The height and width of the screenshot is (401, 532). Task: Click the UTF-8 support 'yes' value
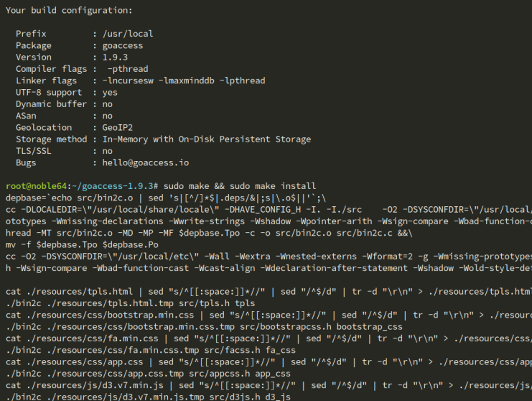(111, 93)
